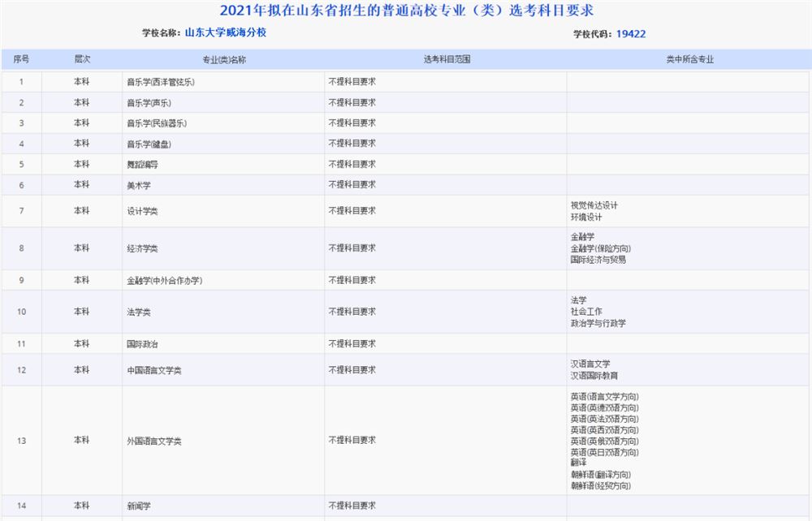Click the included major "汉语国际教育"
This screenshot has width=812, height=521.
click(x=594, y=376)
